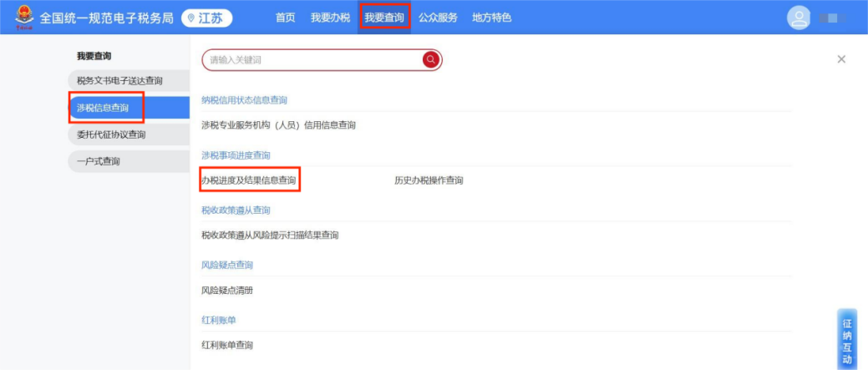Open 红利账单查询 link
The image size is (868, 370).
click(x=227, y=345)
